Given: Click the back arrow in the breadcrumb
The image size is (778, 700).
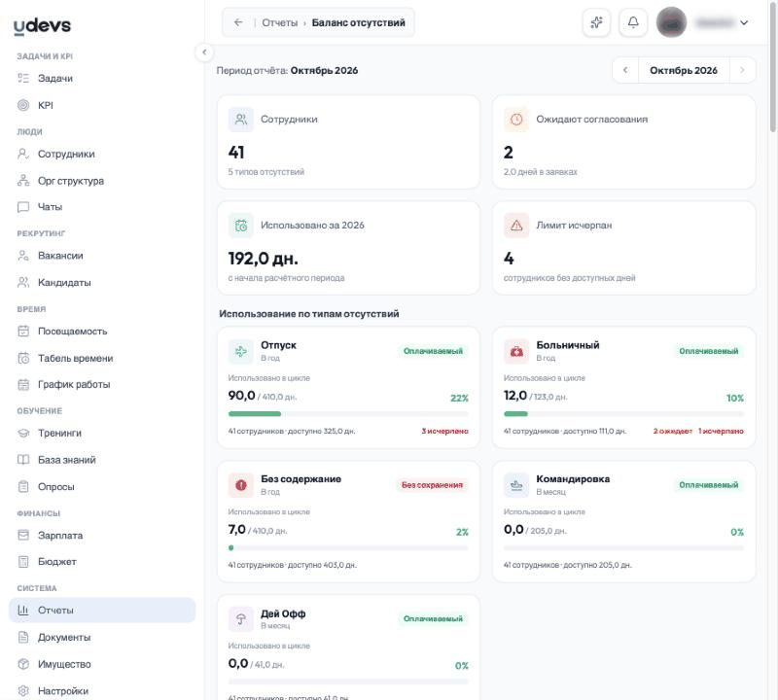Looking at the screenshot, I should (x=238, y=22).
